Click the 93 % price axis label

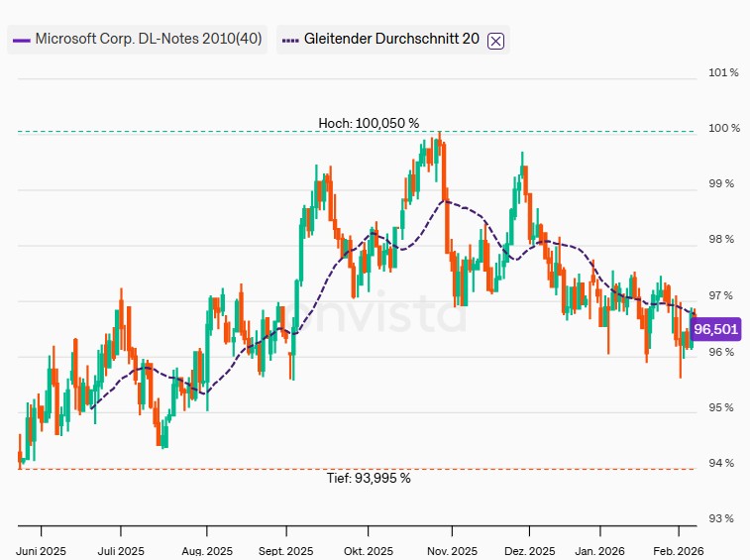point(723,519)
